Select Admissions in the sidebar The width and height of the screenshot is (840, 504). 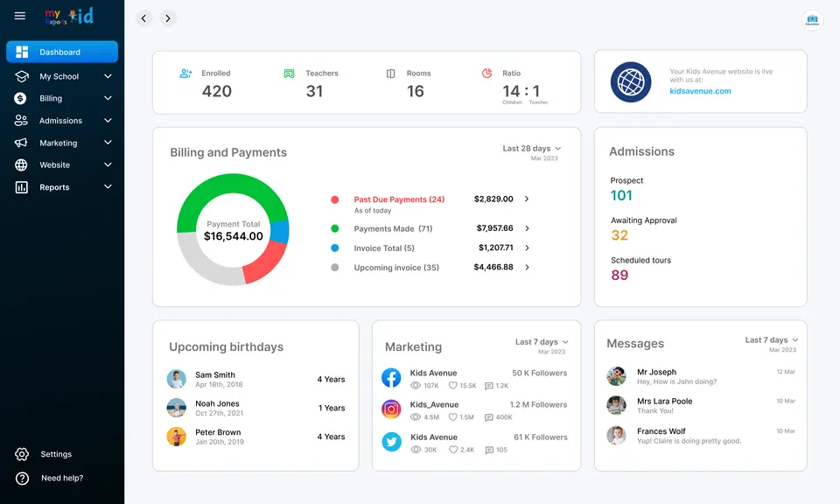[62, 121]
